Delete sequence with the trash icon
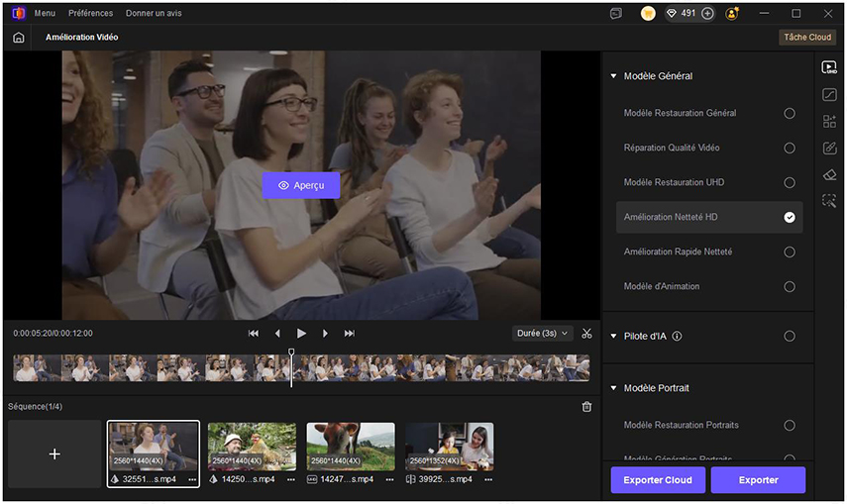The height and width of the screenshot is (504, 847). coord(586,407)
